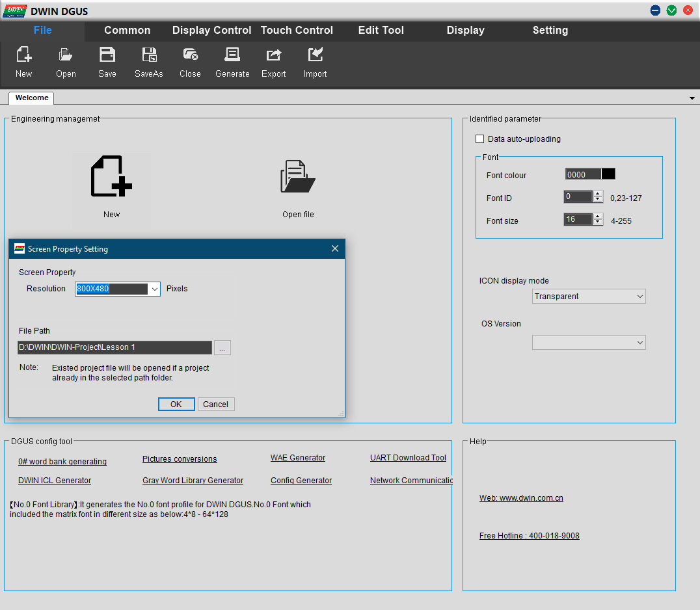Open the Pictures conversions link
This screenshot has height=610, width=700.
[x=180, y=458]
